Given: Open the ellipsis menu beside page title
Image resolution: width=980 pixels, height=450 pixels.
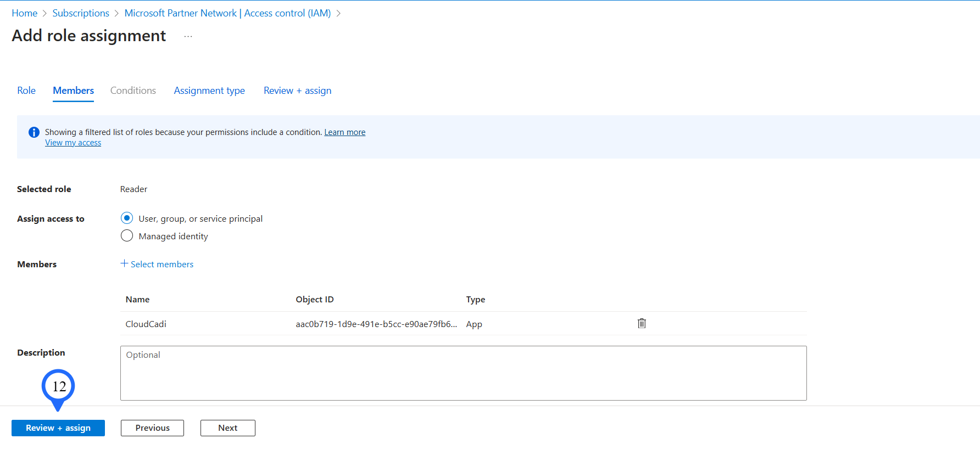Looking at the screenshot, I should coord(188,36).
